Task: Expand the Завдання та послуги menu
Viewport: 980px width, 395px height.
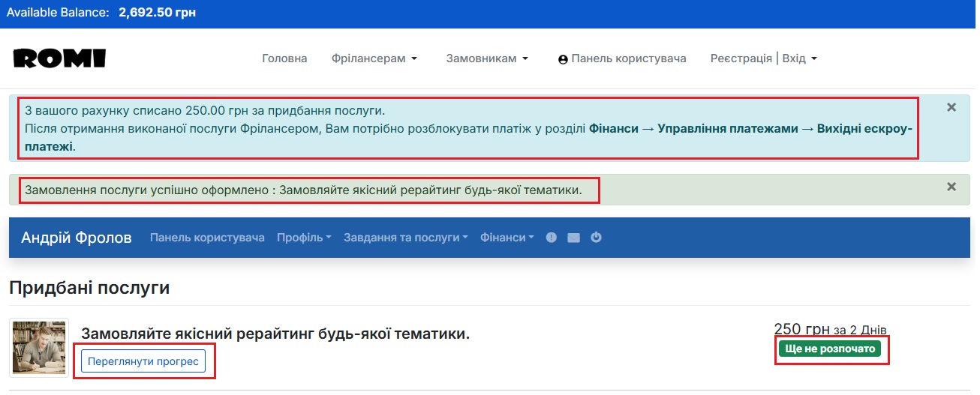Action: [x=405, y=238]
